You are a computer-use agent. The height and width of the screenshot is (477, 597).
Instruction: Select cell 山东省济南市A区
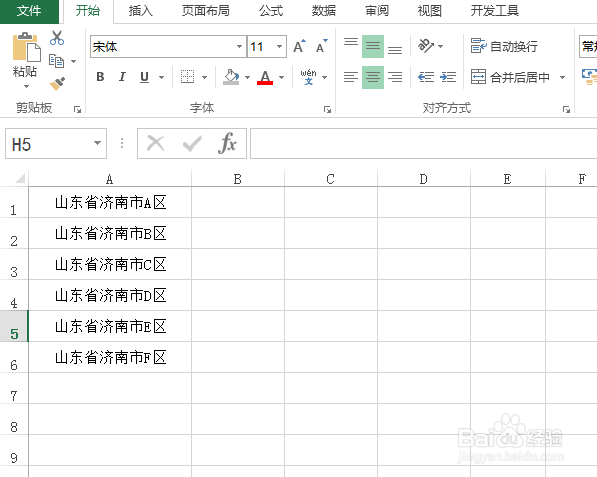110,202
